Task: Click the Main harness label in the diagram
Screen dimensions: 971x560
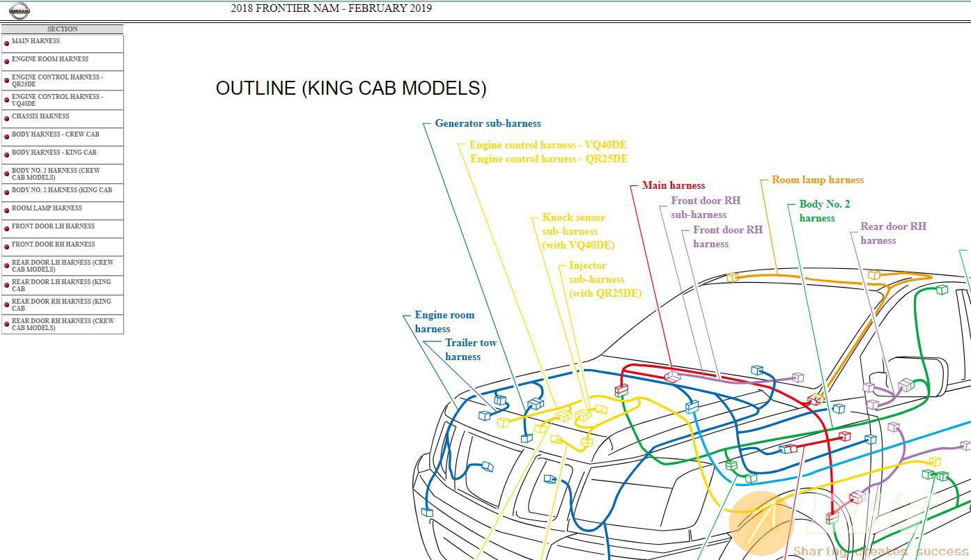Action: [674, 185]
